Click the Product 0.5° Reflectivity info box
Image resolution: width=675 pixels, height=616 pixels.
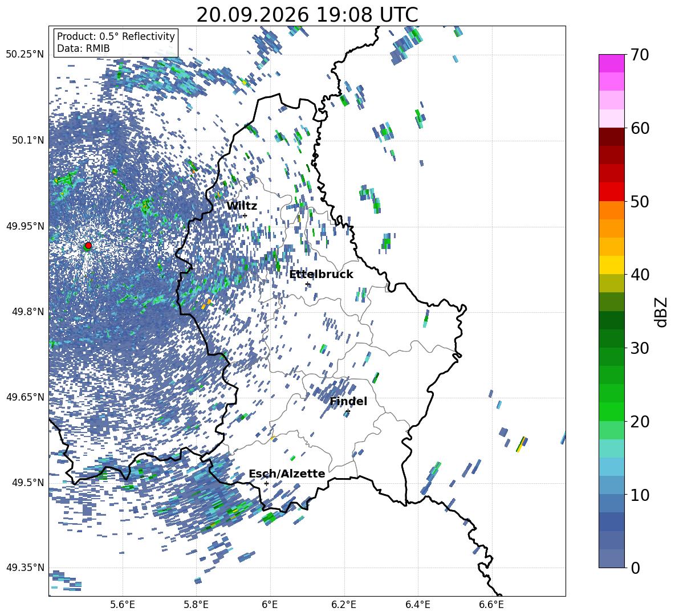click(116, 42)
